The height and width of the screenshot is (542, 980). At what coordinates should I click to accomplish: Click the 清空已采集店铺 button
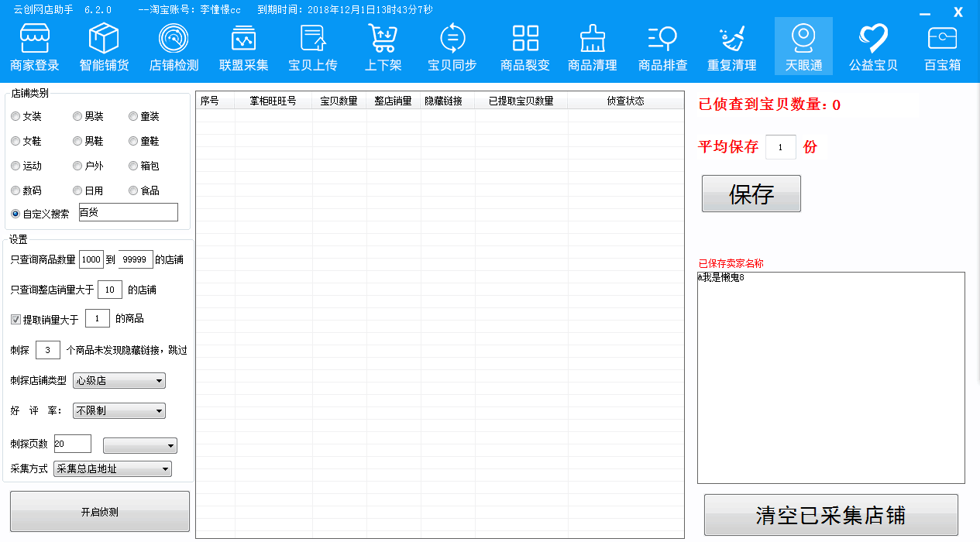click(x=831, y=515)
